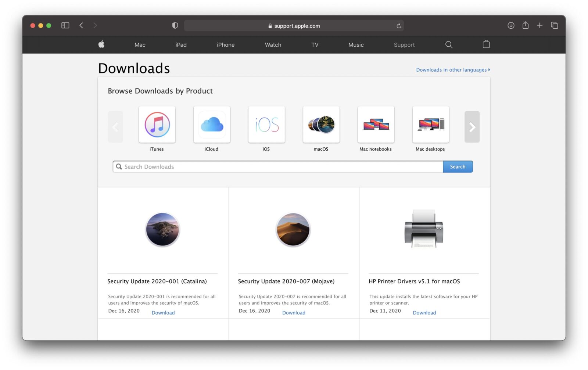Toggle the Safari sidebar

point(65,25)
